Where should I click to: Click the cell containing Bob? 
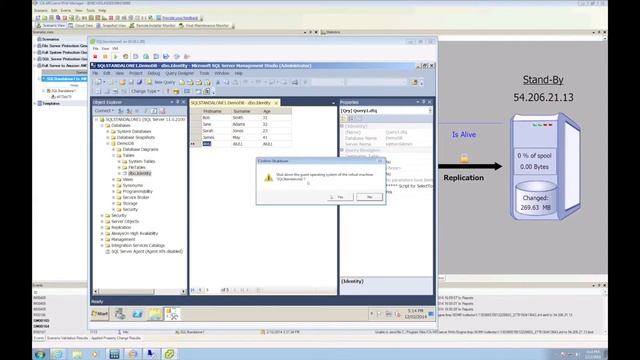pyautogui.click(x=217, y=118)
